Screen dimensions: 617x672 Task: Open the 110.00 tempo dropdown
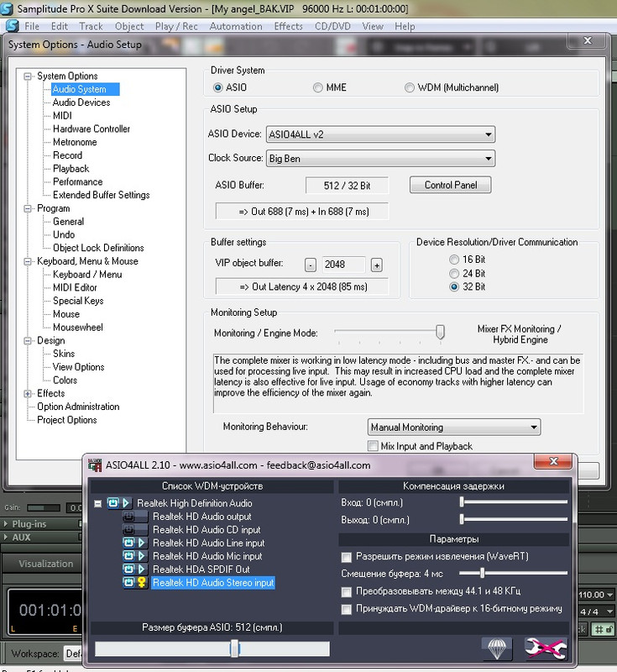pos(611,595)
